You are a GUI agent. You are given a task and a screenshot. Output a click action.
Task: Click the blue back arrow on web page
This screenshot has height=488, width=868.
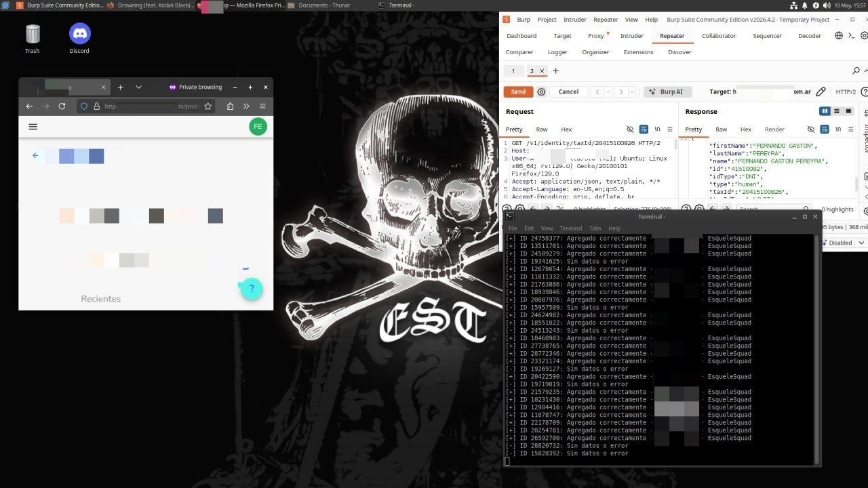[35, 156]
